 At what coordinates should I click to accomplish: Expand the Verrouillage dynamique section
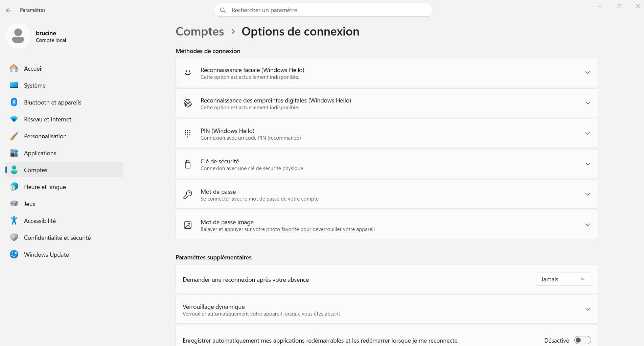coord(588,309)
